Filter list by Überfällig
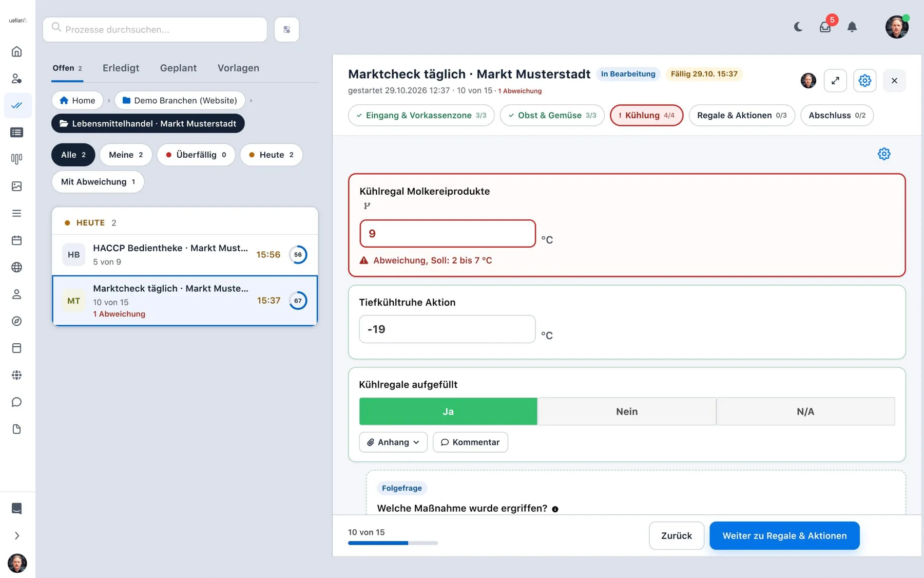924x578 pixels. (196, 155)
